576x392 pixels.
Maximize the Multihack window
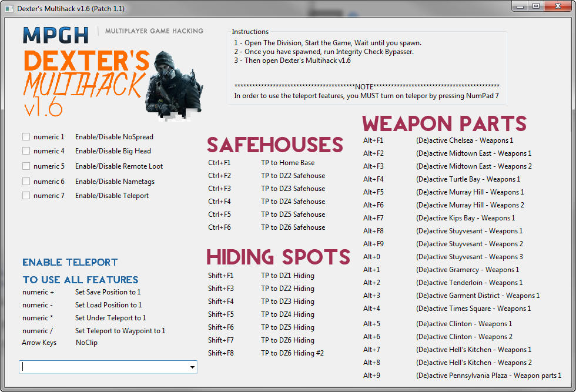pos(535,6)
